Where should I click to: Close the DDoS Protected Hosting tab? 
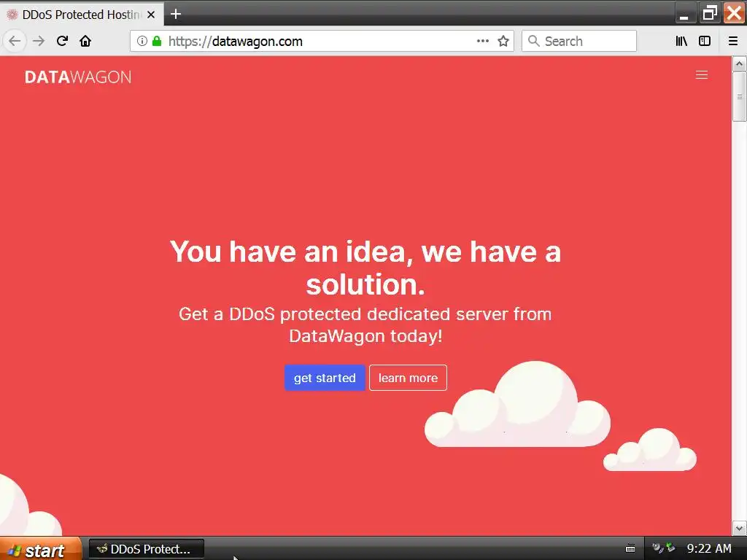pyautogui.click(x=151, y=15)
